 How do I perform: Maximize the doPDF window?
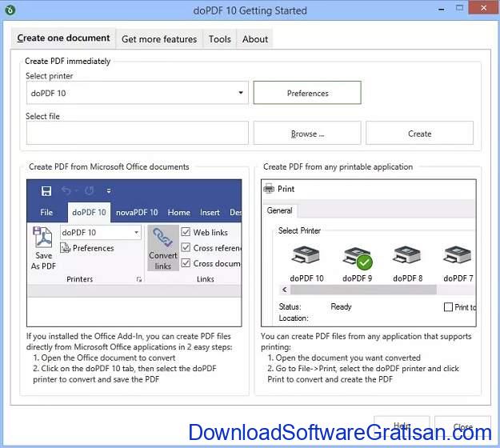click(459, 8)
